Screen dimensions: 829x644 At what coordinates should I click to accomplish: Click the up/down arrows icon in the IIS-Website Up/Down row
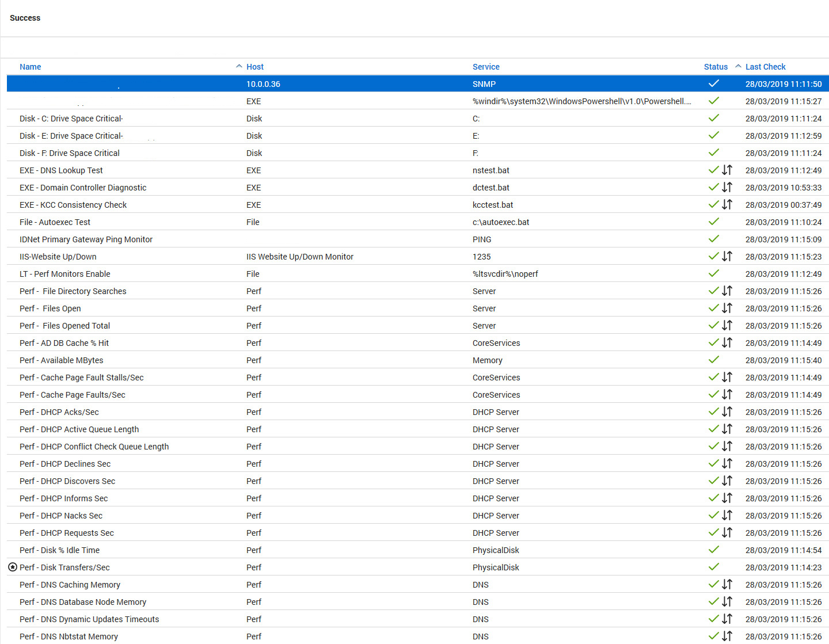click(727, 257)
